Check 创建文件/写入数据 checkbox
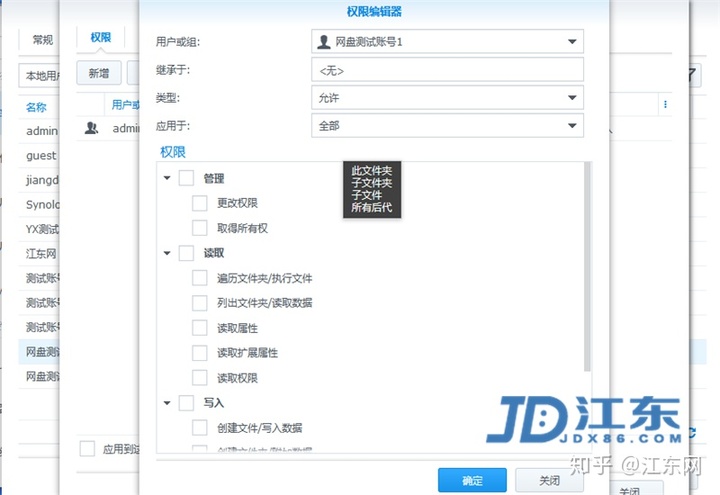This screenshot has height=495, width=720. pyautogui.click(x=200, y=428)
